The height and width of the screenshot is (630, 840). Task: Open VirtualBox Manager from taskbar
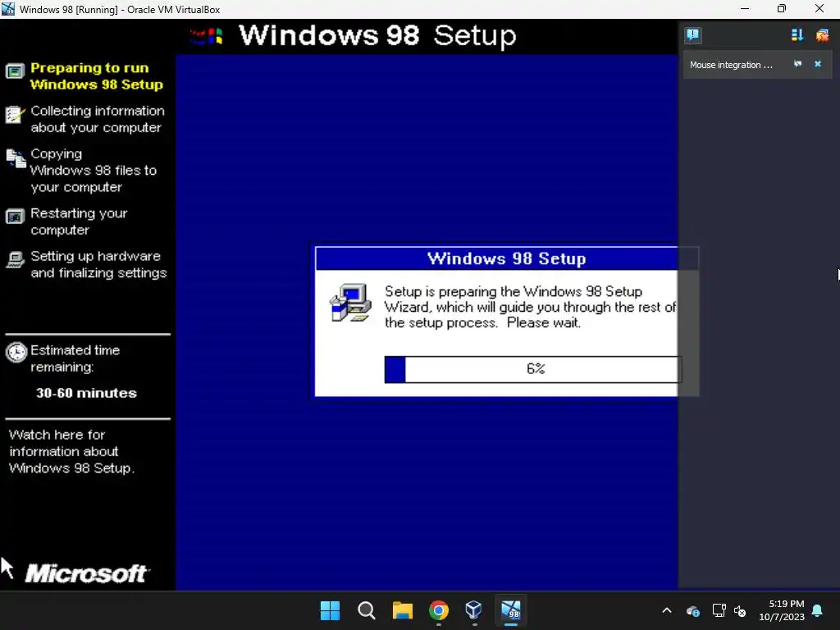[474, 610]
